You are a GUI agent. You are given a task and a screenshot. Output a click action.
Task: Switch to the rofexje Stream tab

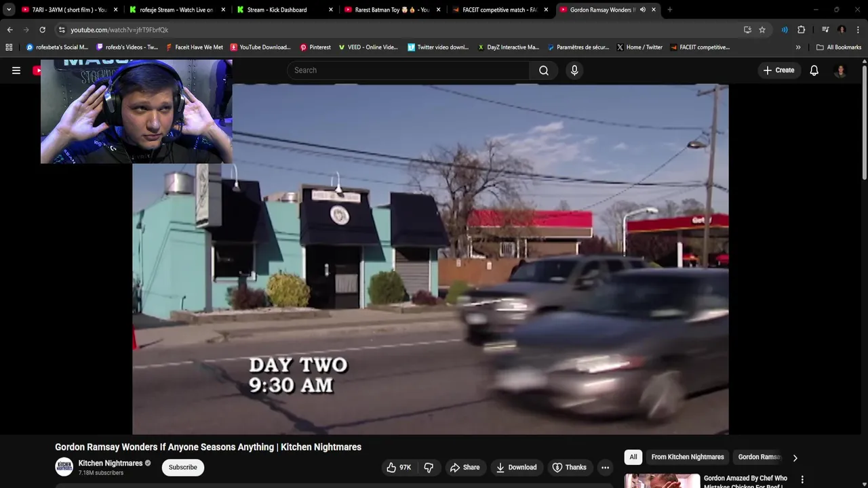tap(176, 9)
